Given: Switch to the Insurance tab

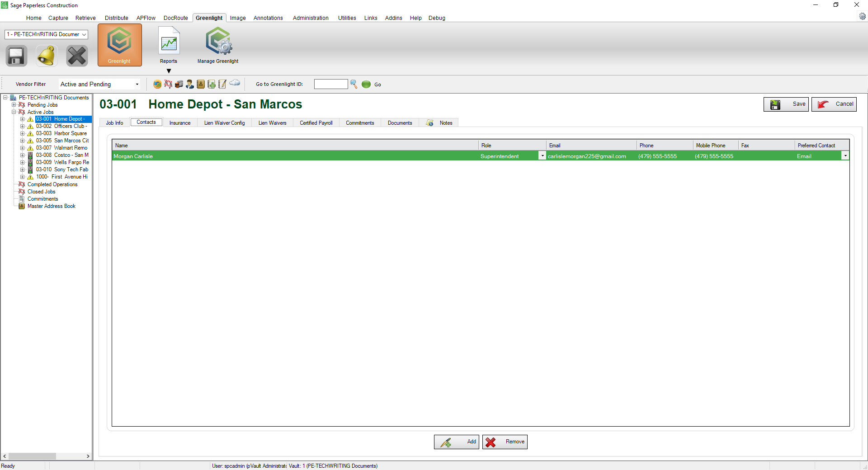Looking at the screenshot, I should point(180,123).
